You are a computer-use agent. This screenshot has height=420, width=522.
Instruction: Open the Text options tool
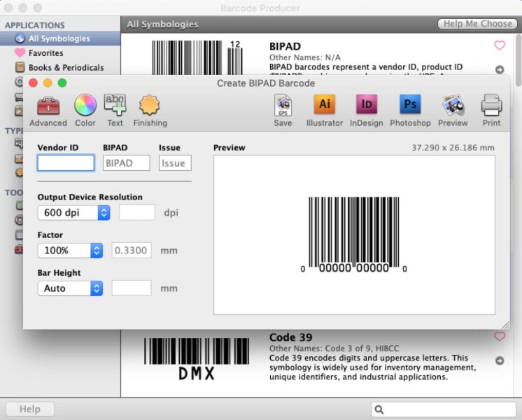click(115, 111)
